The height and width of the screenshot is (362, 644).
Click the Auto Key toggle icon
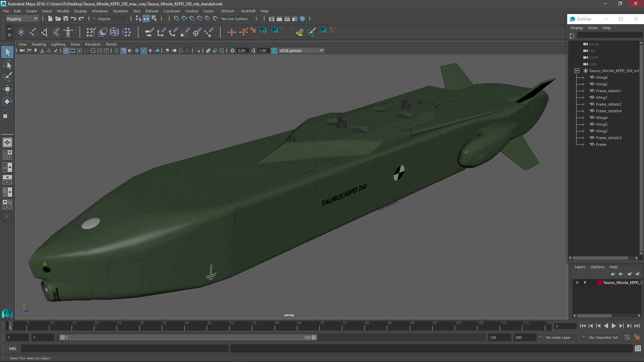(x=627, y=338)
